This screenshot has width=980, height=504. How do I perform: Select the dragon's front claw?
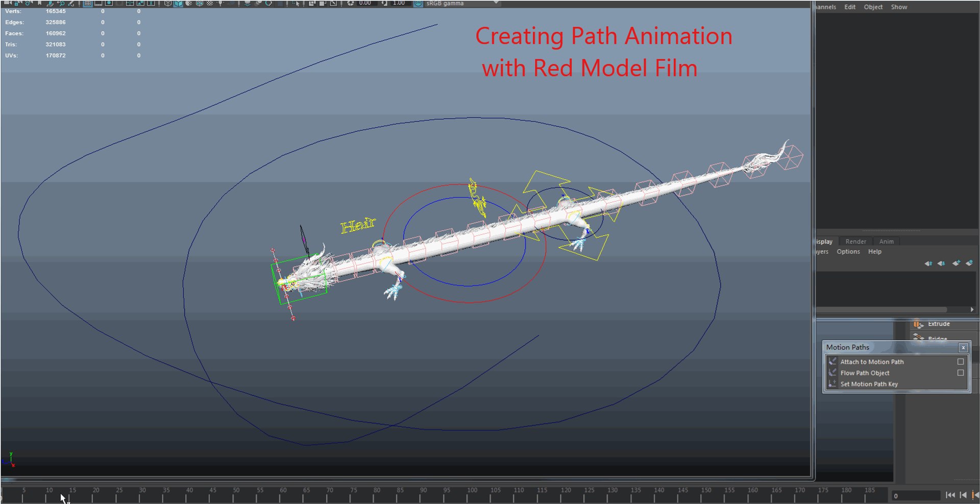(x=394, y=292)
